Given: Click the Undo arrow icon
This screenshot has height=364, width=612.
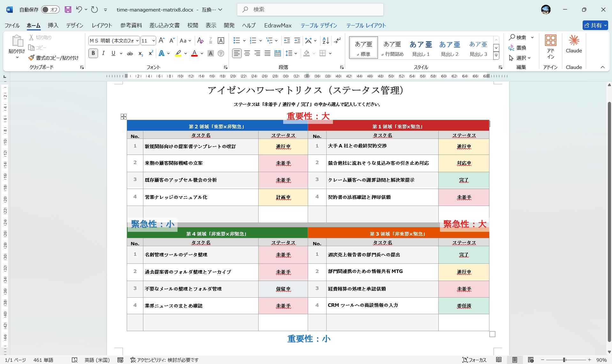Looking at the screenshot, I should (x=79, y=10).
